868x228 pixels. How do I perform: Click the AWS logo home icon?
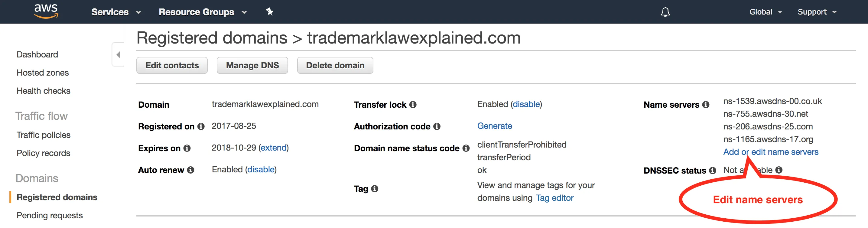(46, 11)
